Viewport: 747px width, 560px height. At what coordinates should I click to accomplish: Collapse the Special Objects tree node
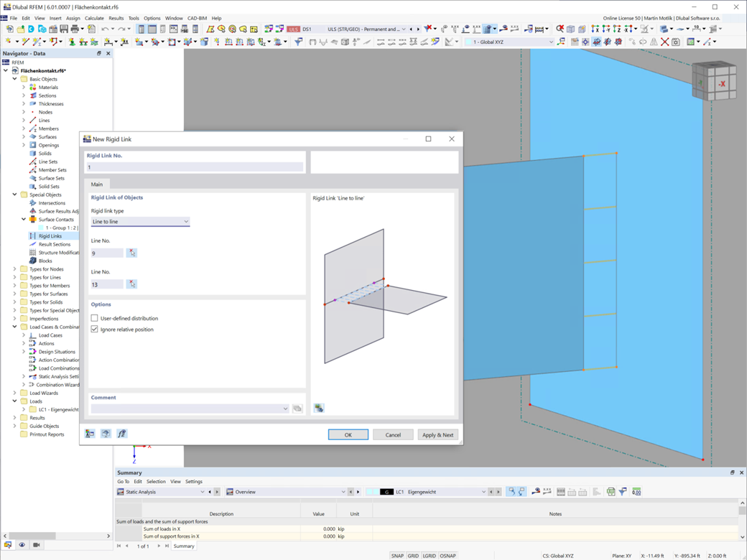[x=15, y=195]
